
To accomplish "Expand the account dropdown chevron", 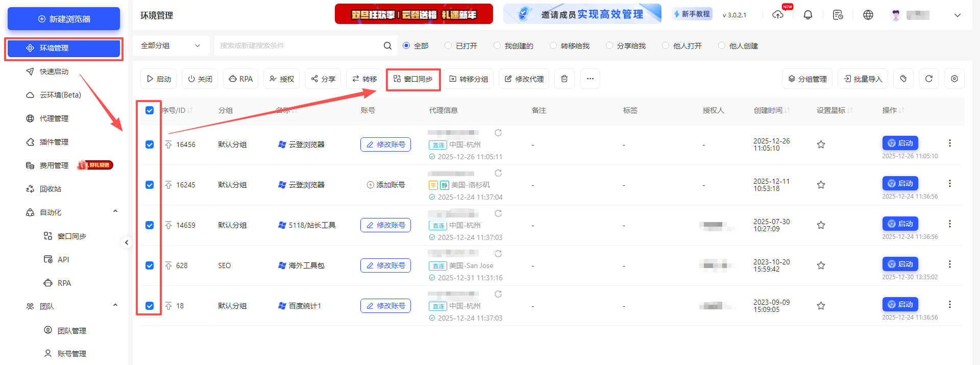I will [x=957, y=15].
